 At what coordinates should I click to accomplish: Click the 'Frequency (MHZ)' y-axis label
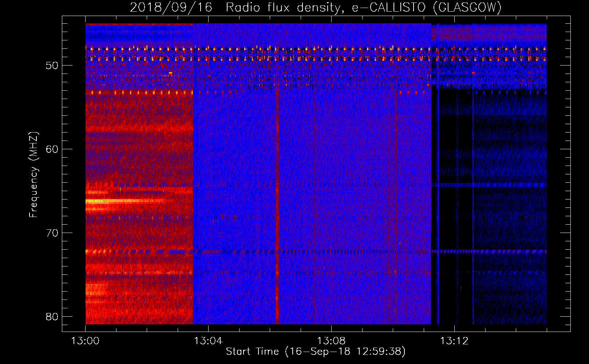click(33, 175)
